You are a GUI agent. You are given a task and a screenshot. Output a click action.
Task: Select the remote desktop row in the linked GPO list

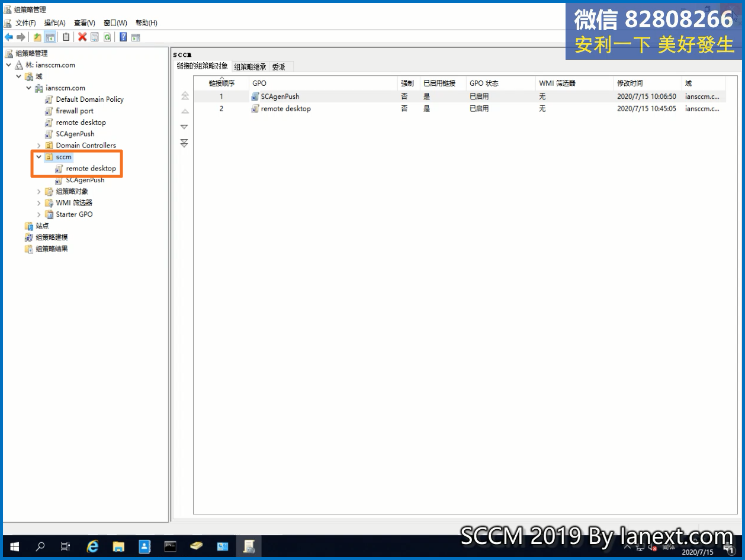pos(460,109)
